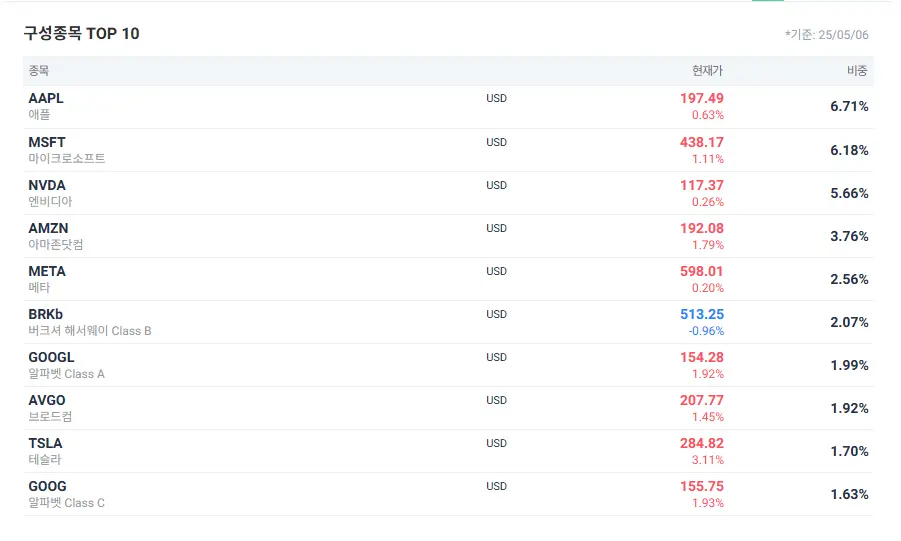
Task: Click NVDA weight 5.66%
Action: [849, 193]
